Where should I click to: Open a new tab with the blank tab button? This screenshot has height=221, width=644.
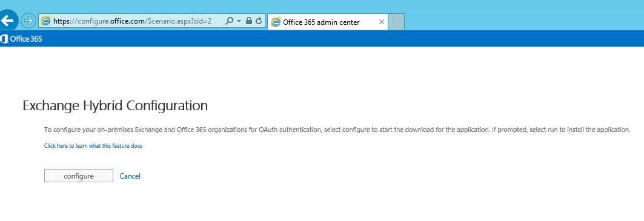pyautogui.click(x=396, y=22)
